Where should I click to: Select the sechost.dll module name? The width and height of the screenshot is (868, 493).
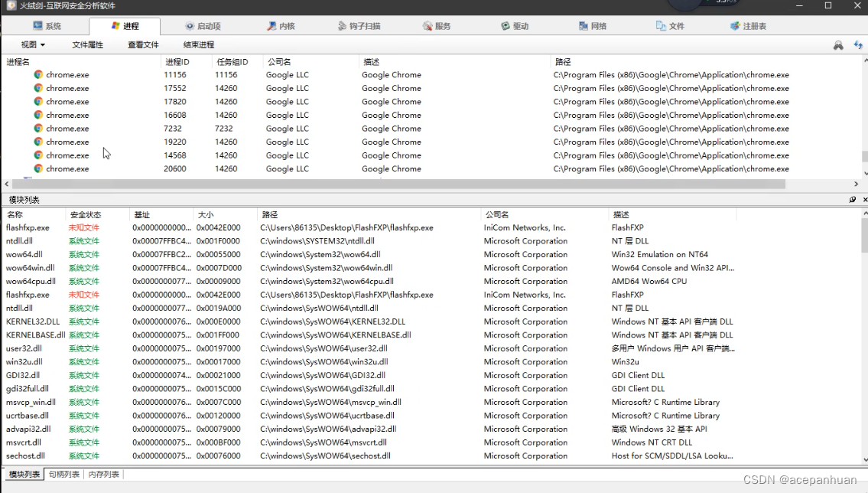coord(25,455)
